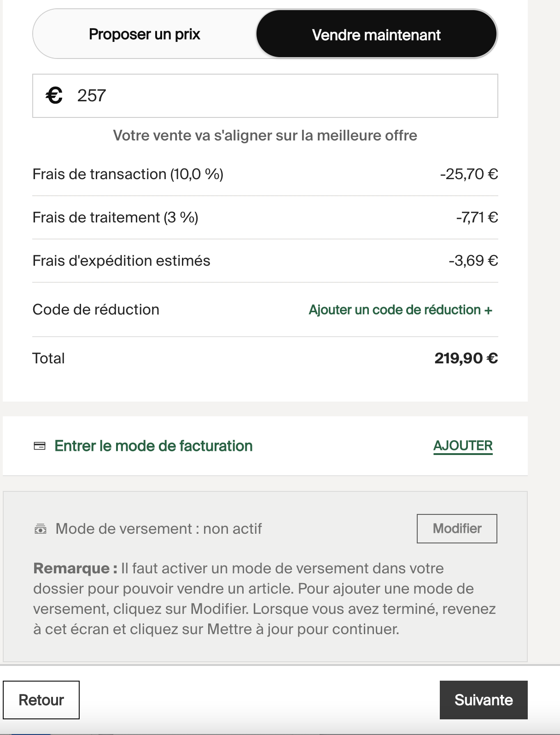Viewport: 560px width, 735px height.
Task: Click the Frais de traitement row label
Action: [x=116, y=217]
